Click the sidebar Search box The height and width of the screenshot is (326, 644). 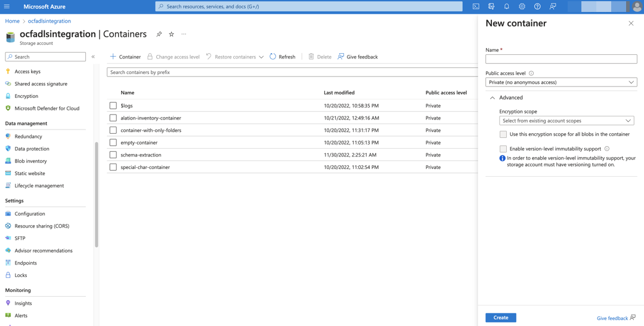pos(45,57)
